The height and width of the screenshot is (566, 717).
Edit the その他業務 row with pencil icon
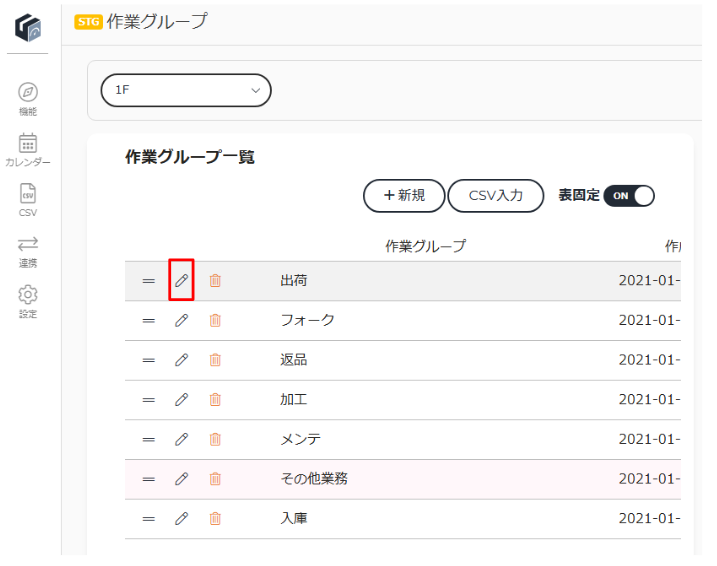coord(182,479)
